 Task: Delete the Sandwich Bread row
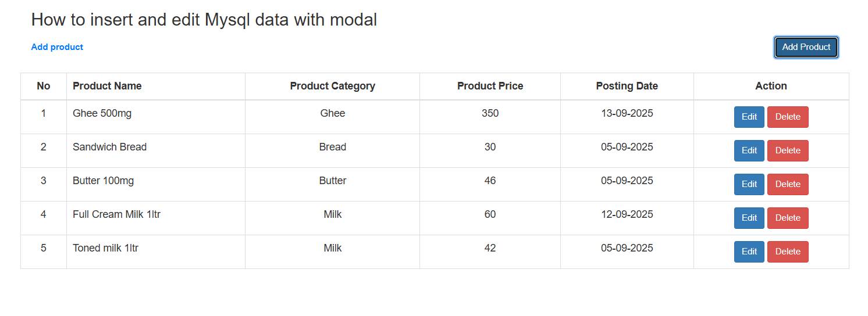tap(788, 150)
